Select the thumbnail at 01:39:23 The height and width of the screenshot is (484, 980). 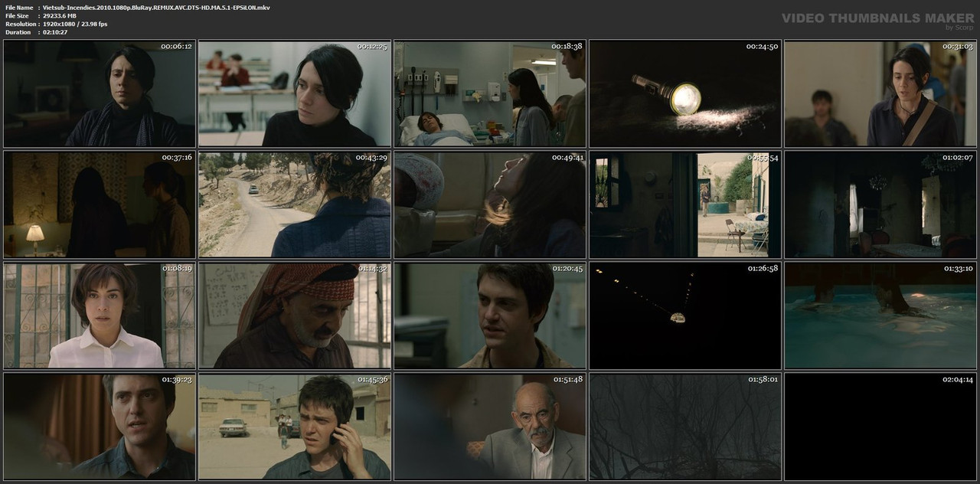[x=100, y=427]
